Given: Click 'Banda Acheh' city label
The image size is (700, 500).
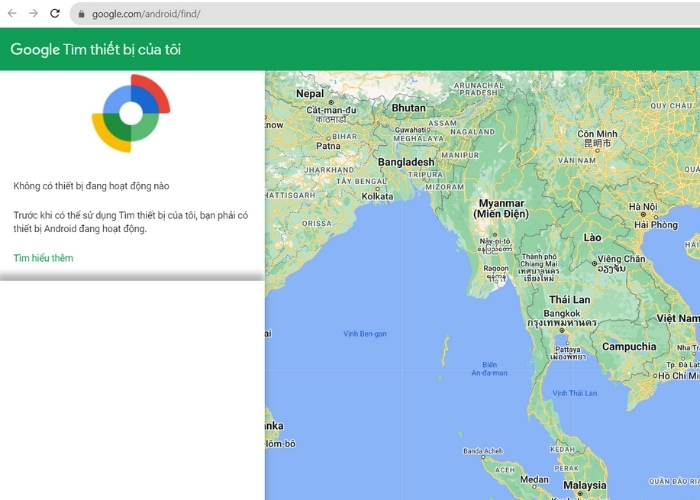Looking at the screenshot, I should click(483, 451).
